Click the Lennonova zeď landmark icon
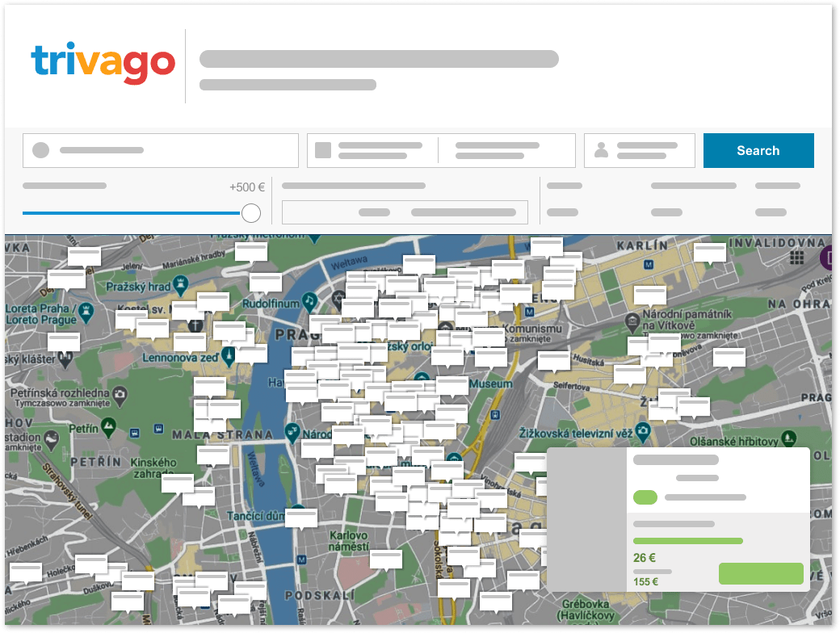This screenshot has height=633, width=840. click(229, 355)
